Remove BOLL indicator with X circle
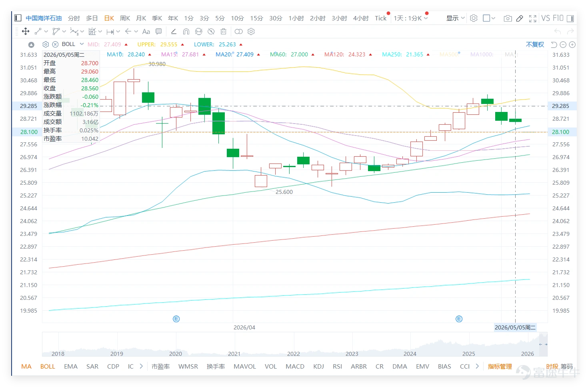 tap(55, 44)
